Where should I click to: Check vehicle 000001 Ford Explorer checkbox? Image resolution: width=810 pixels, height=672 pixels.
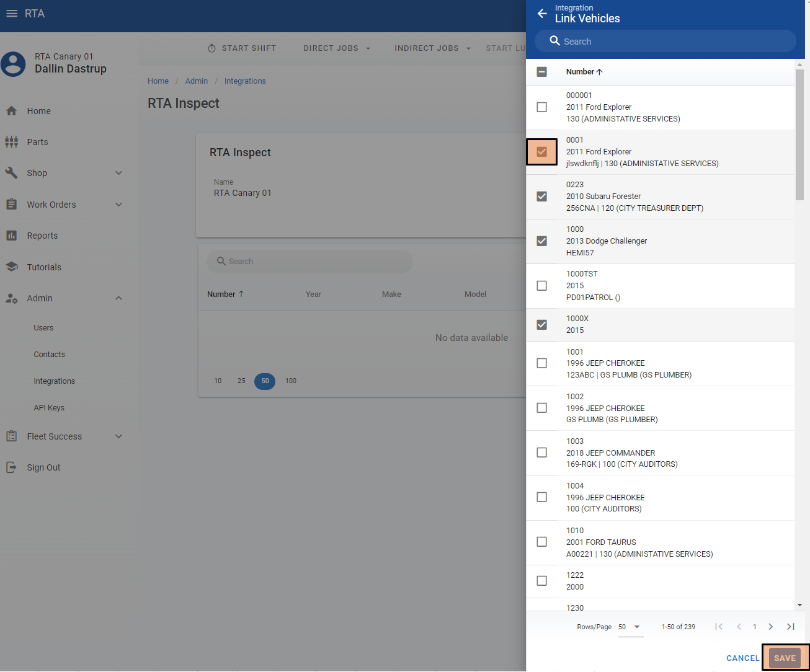click(x=541, y=107)
